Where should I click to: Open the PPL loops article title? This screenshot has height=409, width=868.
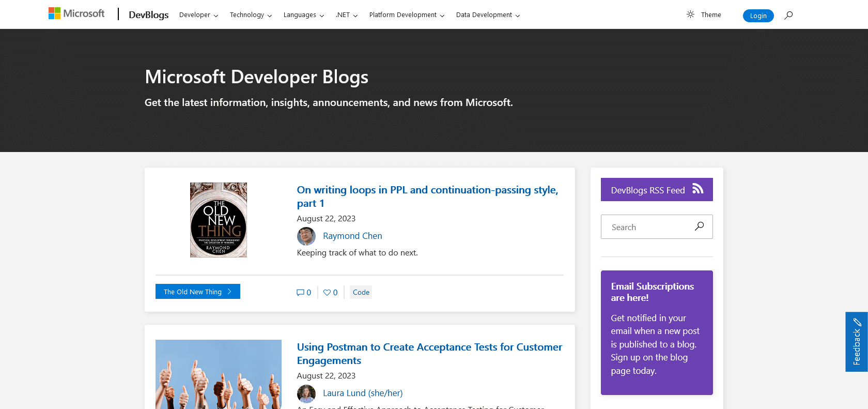click(427, 196)
